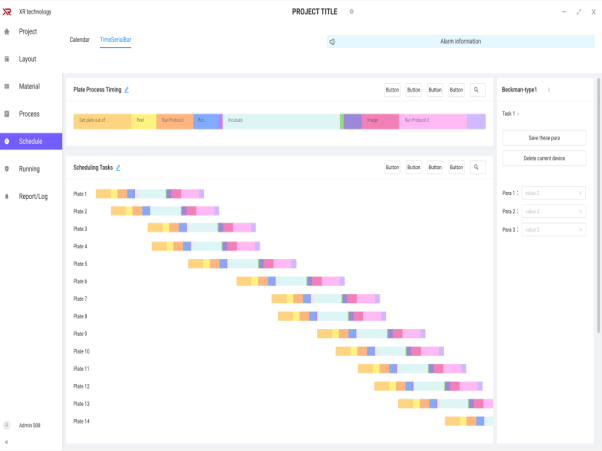Open the Para 1 dropdown

point(553,193)
